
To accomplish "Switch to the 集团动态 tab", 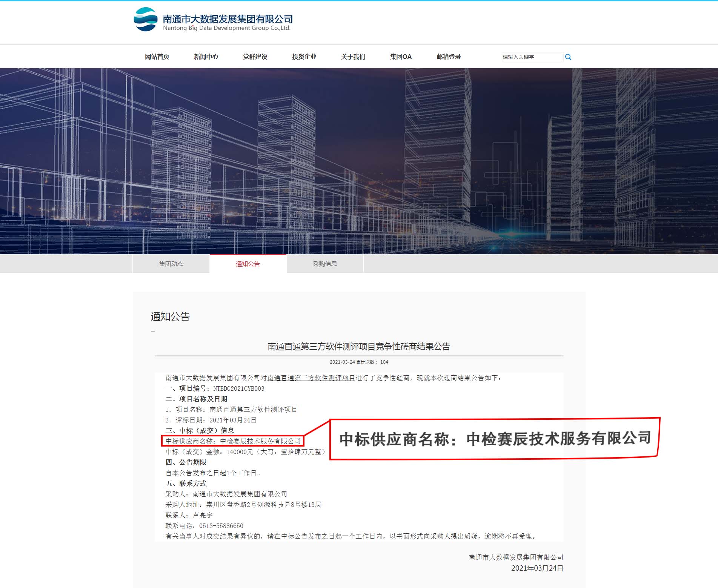I will 171,264.
